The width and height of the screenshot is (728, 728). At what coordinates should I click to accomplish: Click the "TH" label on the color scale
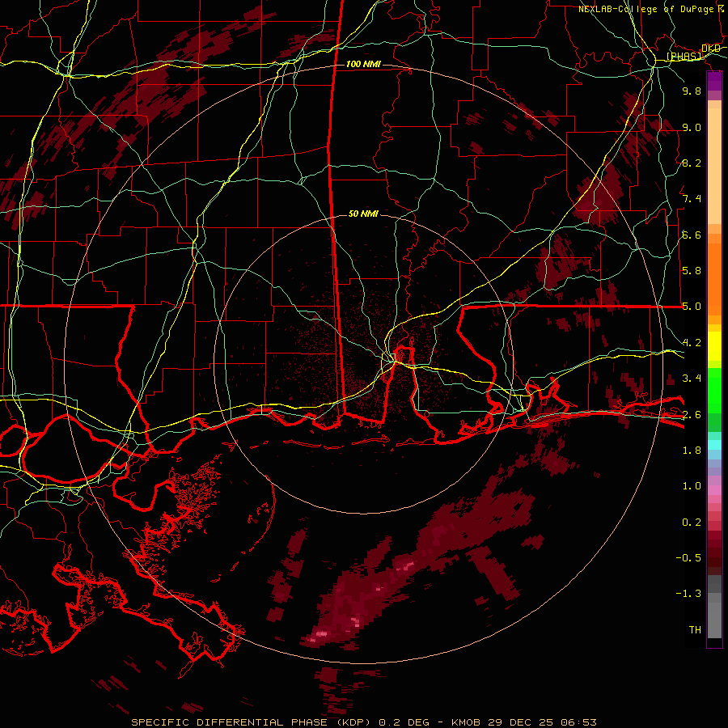point(695,630)
